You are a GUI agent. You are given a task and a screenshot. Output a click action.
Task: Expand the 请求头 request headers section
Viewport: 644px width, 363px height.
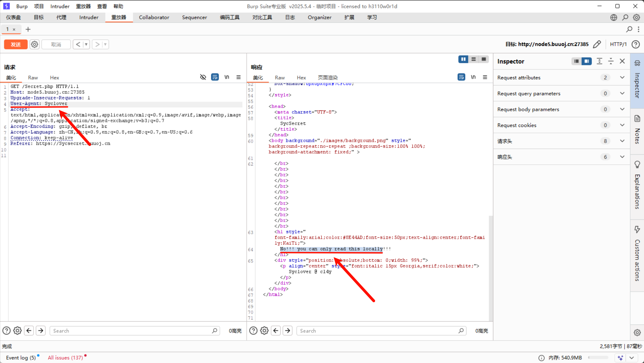pos(622,141)
